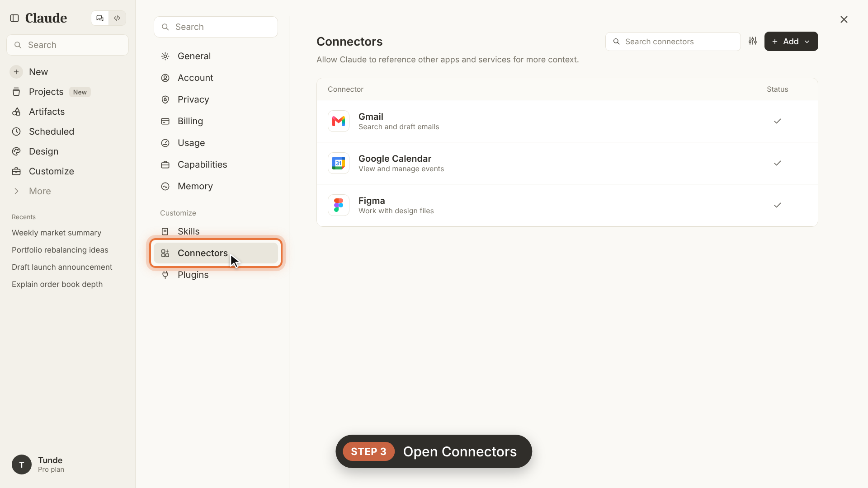This screenshot has height=488, width=868.
Task: Open Capabilities settings
Action: (216, 164)
